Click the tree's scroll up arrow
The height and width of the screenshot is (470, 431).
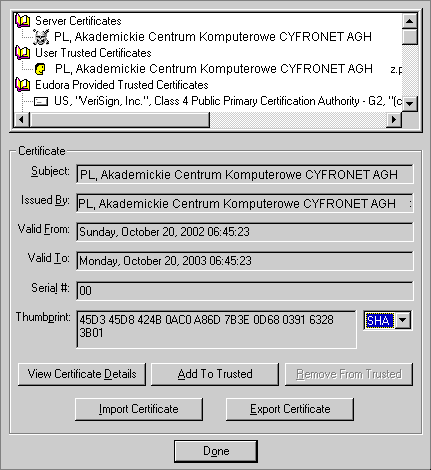coord(410,21)
